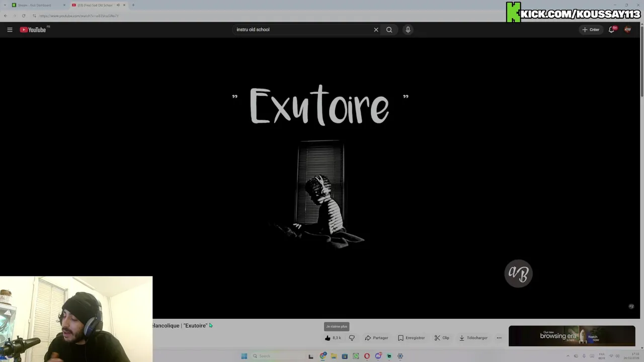Viewport: 644px width, 362px height.
Task: Clear the search text with the X
Action: tap(376, 30)
